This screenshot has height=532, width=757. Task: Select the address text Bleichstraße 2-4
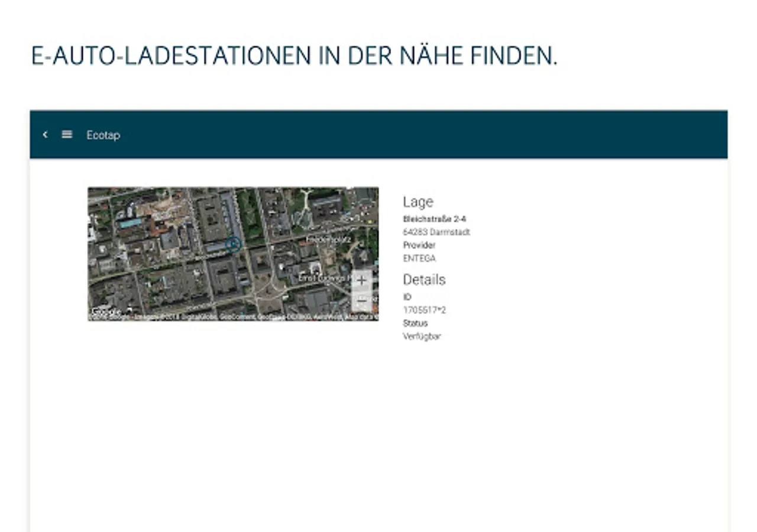point(435,219)
